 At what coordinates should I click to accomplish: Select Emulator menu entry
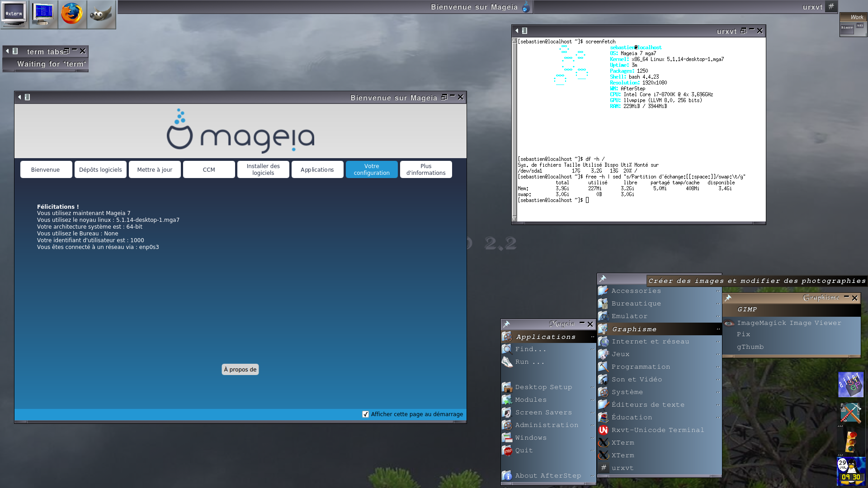pos(659,316)
